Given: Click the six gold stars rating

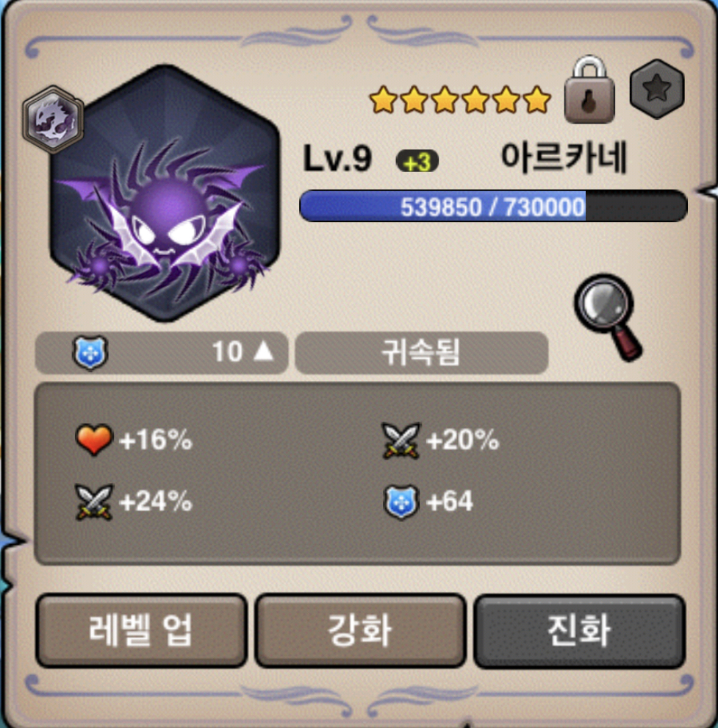Looking at the screenshot, I should click(460, 99).
